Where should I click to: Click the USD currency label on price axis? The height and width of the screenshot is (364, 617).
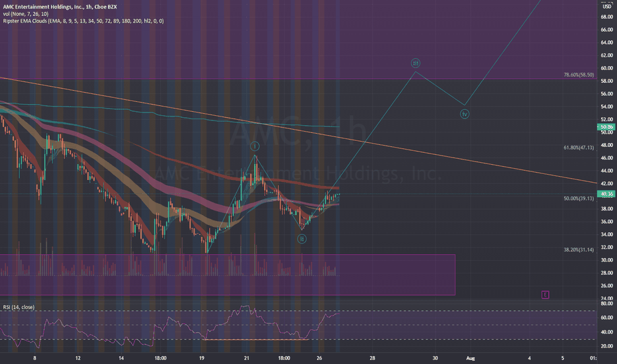click(x=607, y=7)
